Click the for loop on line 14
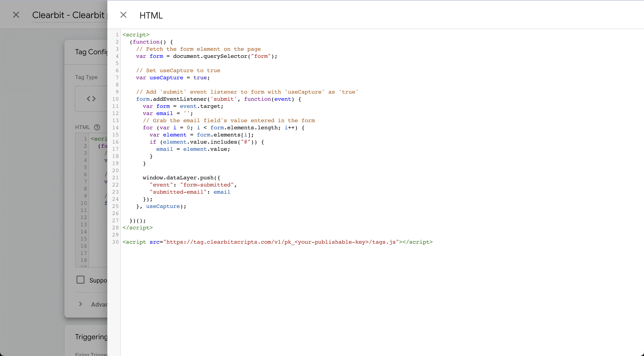Image resolution: width=644 pixels, height=356 pixels. click(x=224, y=128)
